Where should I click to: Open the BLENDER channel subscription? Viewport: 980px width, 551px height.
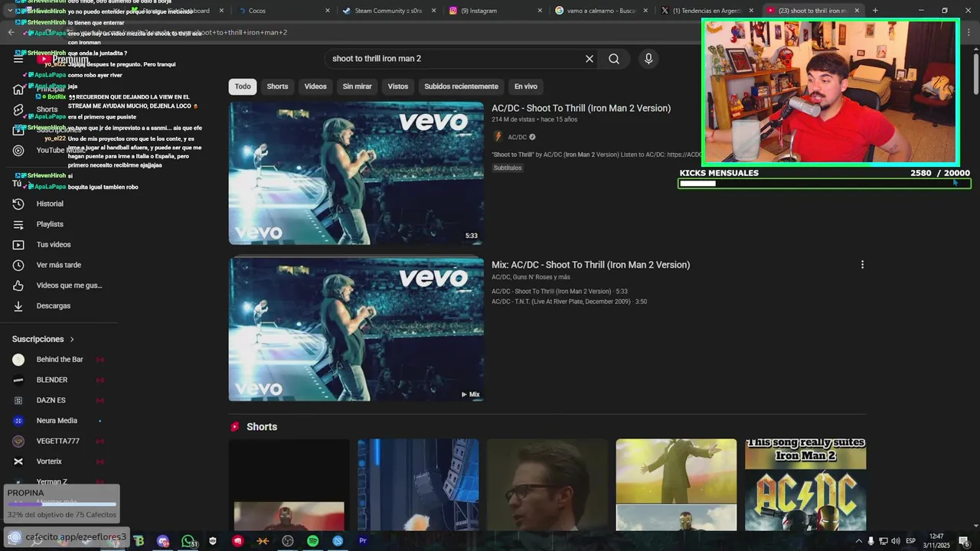coord(52,380)
